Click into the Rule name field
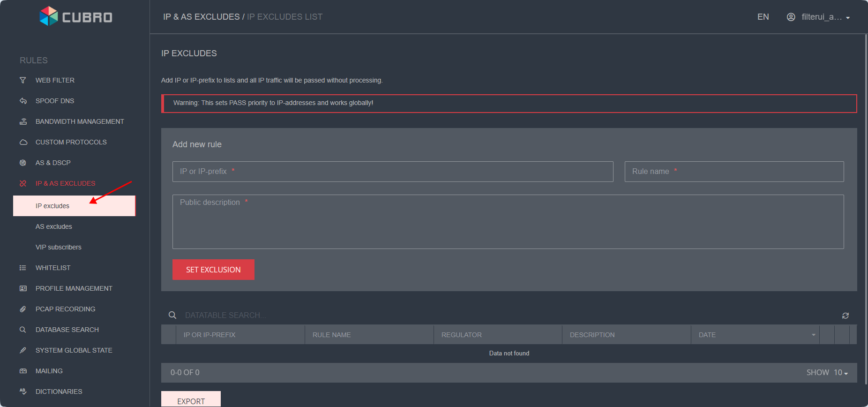The width and height of the screenshot is (868, 407). click(x=734, y=172)
